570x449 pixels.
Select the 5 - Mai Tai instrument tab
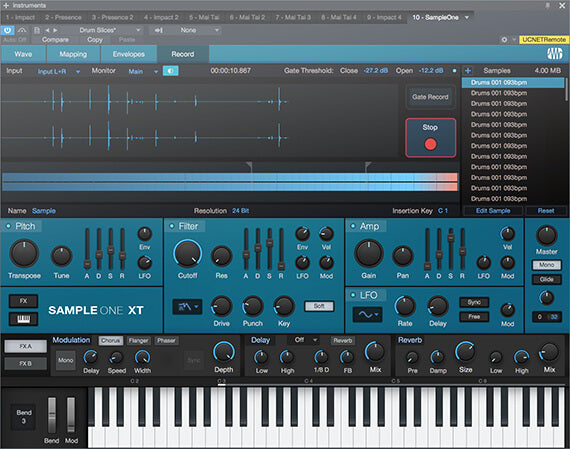[x=204, y=17]
